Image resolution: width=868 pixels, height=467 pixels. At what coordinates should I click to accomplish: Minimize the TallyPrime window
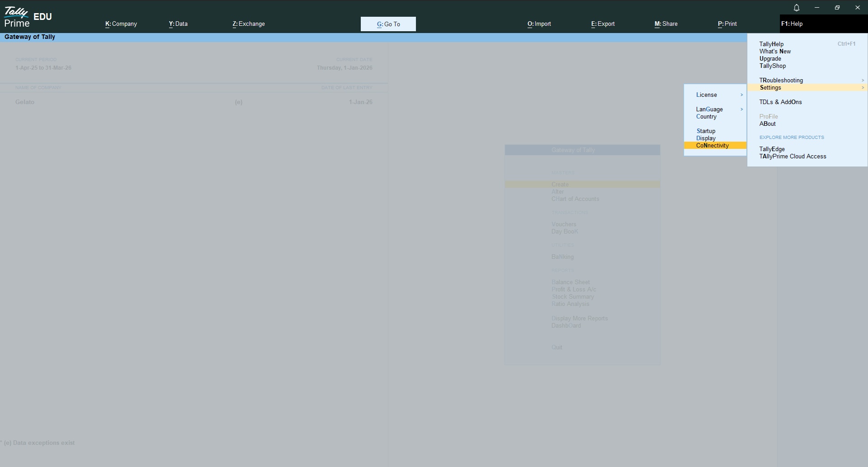click(817, 8)
